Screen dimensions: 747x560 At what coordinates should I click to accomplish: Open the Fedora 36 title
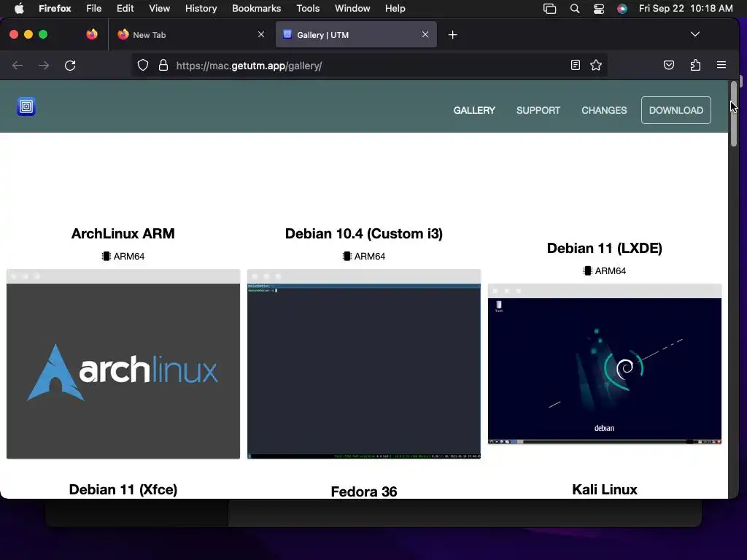(x=363, y=491)
